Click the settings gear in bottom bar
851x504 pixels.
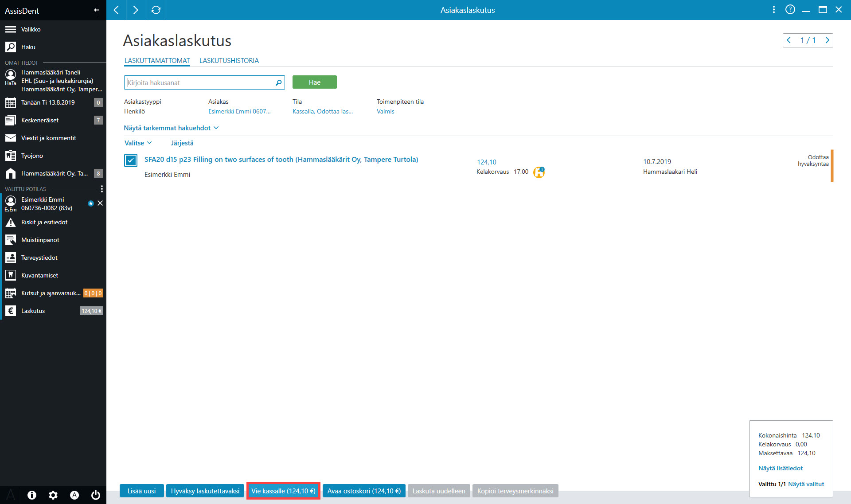click(x=53, y=495)
